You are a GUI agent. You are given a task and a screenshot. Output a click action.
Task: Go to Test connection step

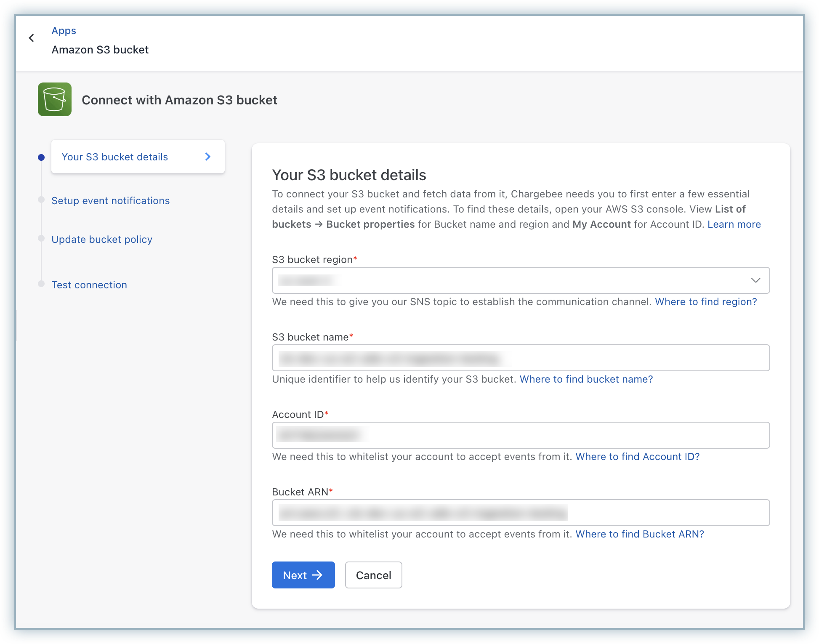pos(89,285)
